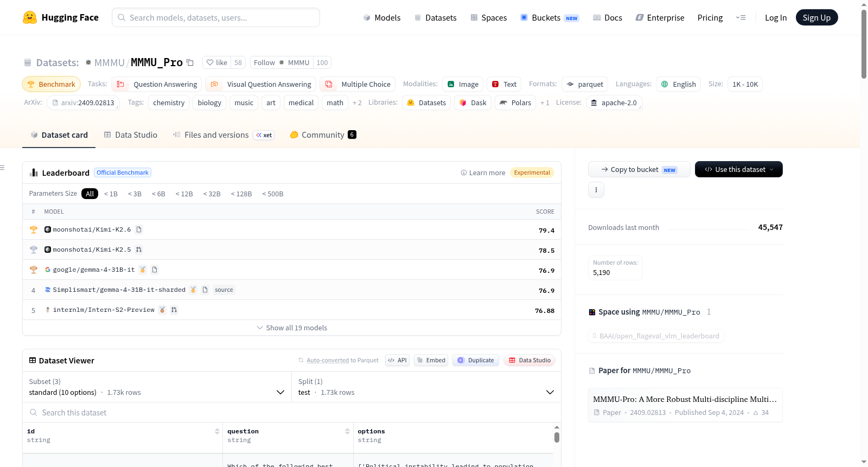Expand the +1 hidden libraries
The width and height of the screenshot is (868, 467).
point(545,103)
